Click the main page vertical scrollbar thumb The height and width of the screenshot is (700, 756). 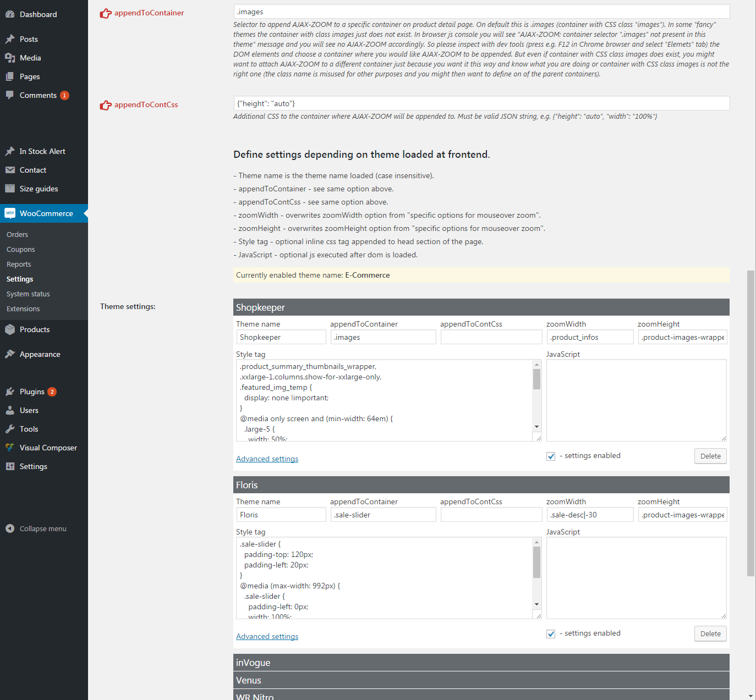750,423
